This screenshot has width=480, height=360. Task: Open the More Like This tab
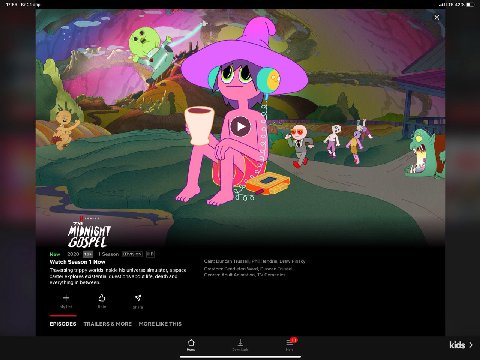(x=160, y=324)
